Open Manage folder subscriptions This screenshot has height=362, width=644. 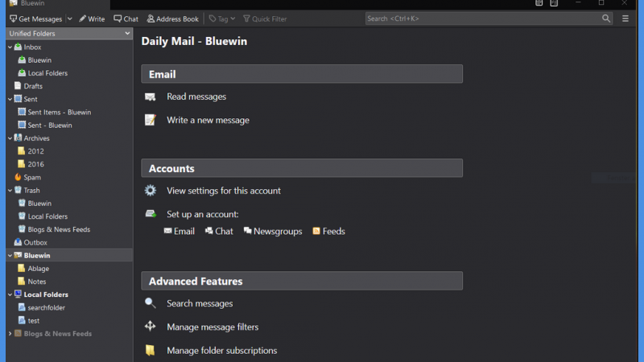click(222, 351)
